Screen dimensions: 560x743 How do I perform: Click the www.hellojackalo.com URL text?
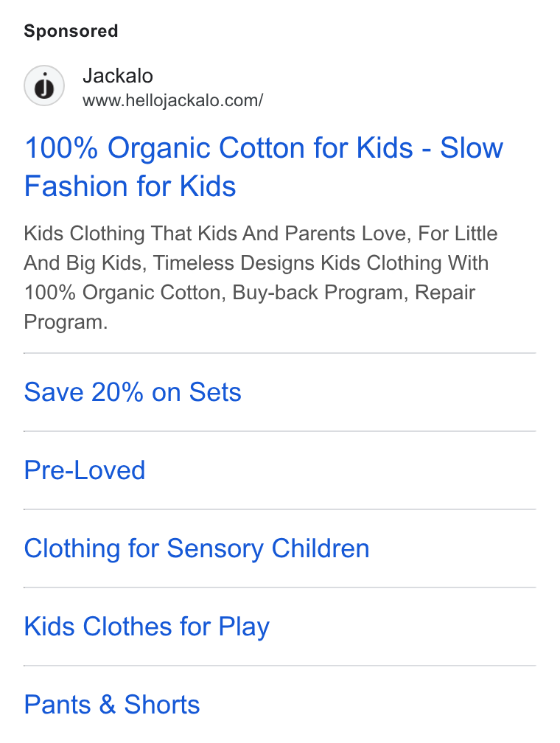coord(172,100)
